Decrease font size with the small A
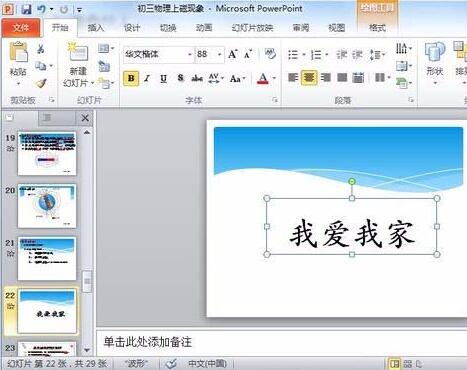This screenshot has width=467, height=370. click(248, 54)
